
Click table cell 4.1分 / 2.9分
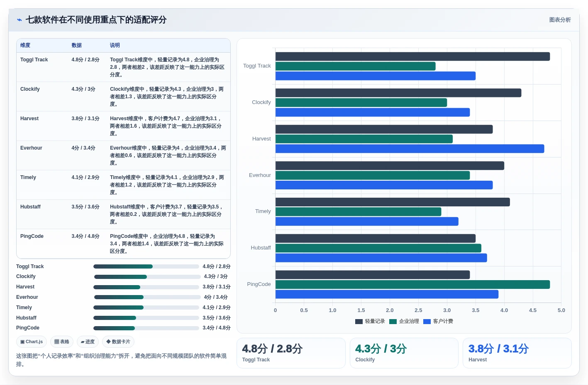point(85,177)
